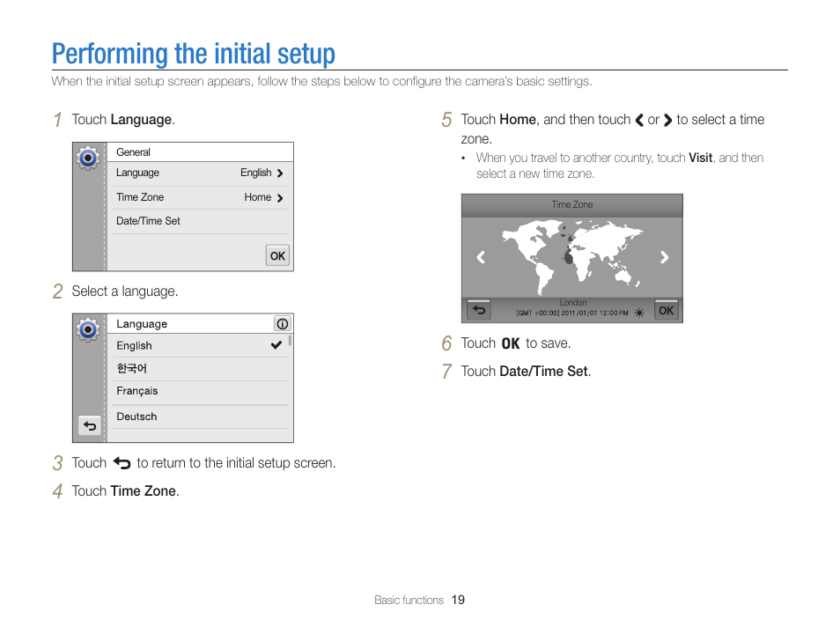Screen dimensions: 840x634
Task: Click the return arrow icon in step 3
Action: point(122,463)
